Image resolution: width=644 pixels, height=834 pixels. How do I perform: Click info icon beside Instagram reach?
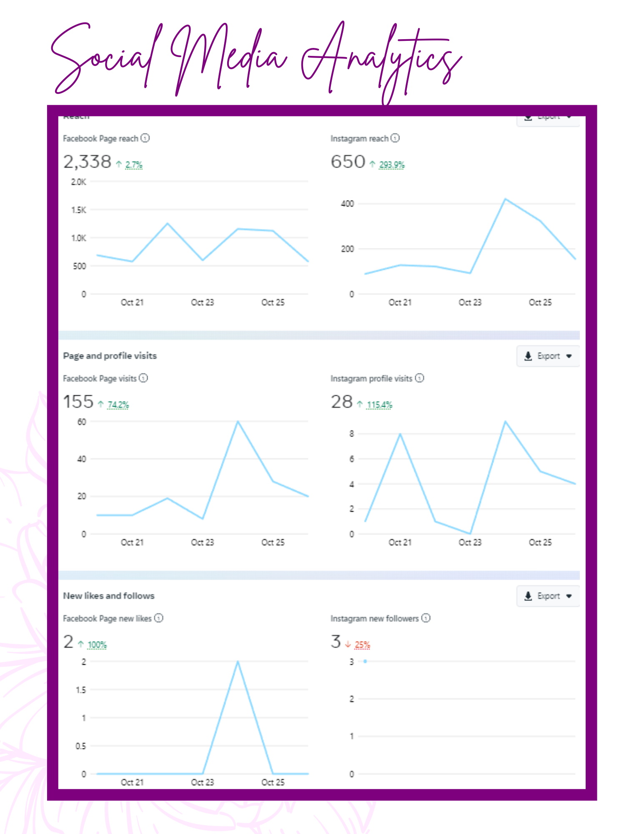(x=395, y=138)
